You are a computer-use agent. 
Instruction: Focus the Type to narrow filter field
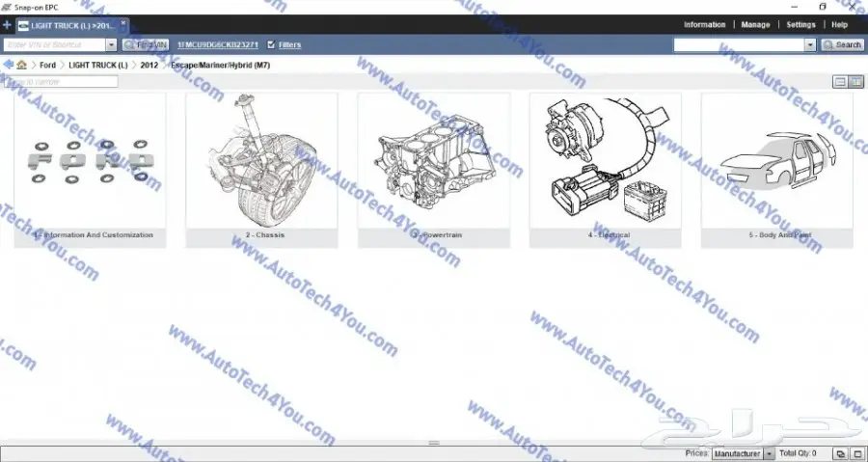pos(61,81)
